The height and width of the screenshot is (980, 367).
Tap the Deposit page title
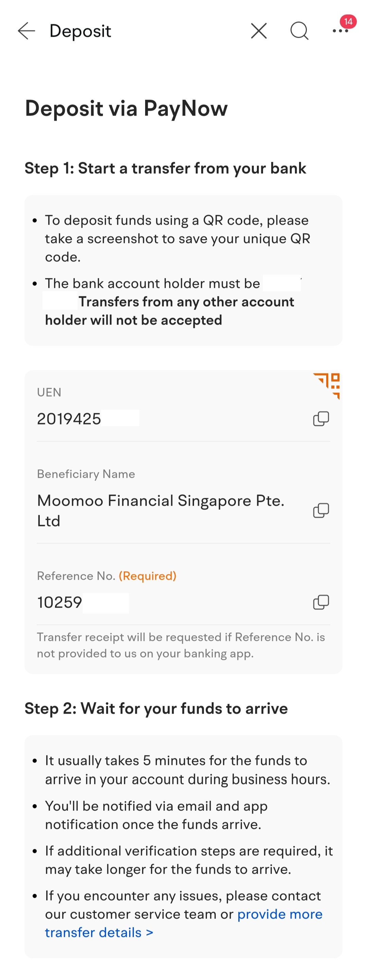click(x=80, y=31)
